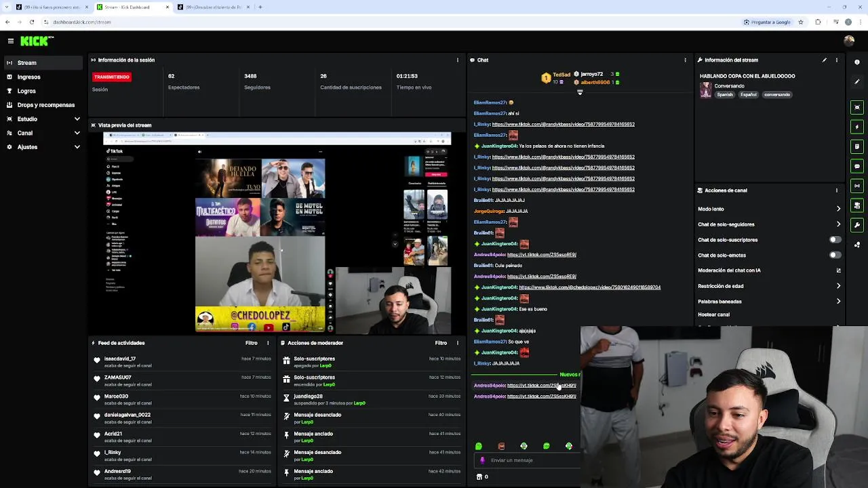Open Drops y recompensas page
The image size is (868, 488).
[42, 105]
